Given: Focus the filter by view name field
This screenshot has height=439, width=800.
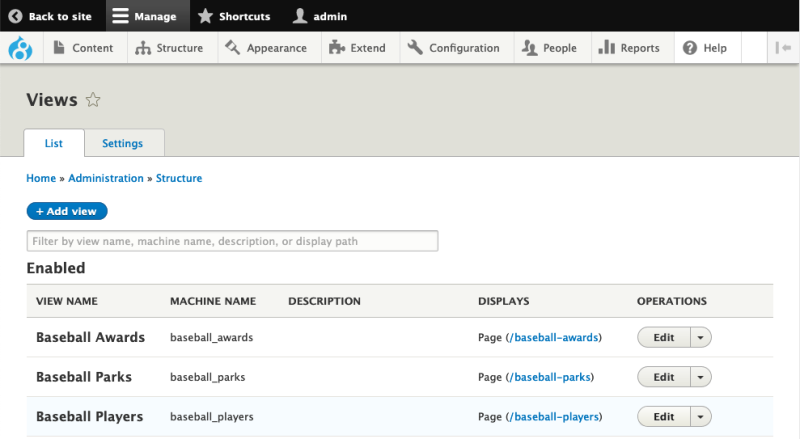Looking at the screenshot, I should (232, 241).
